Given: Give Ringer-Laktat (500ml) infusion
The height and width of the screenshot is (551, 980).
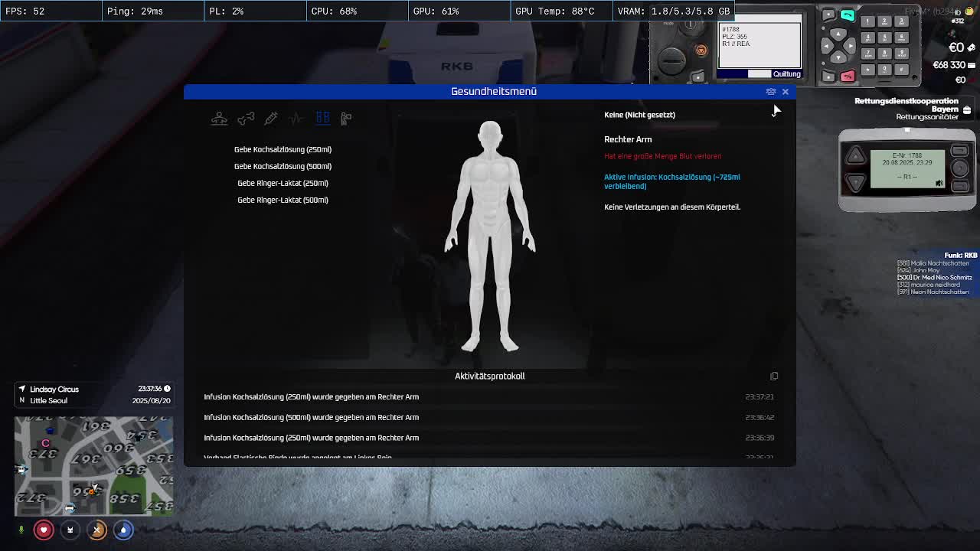Looking at the screenshot, I should coord(283,200).
